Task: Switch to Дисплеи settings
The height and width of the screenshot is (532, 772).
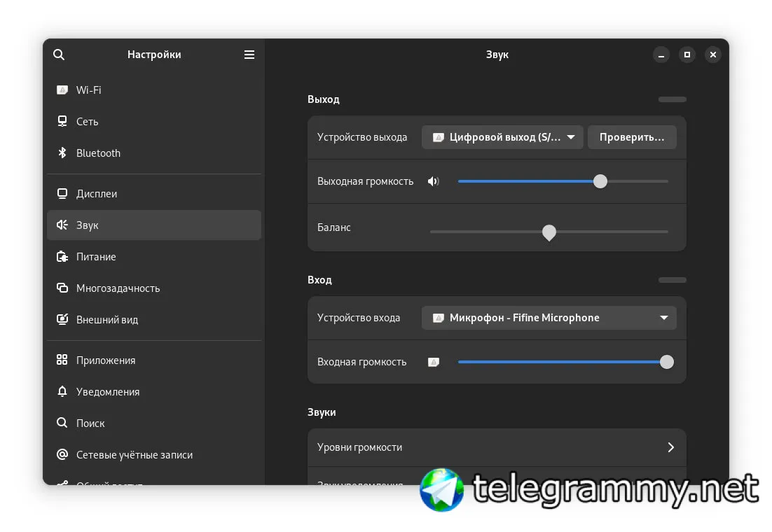Action: pyautogui.click(x=154, y=193)
